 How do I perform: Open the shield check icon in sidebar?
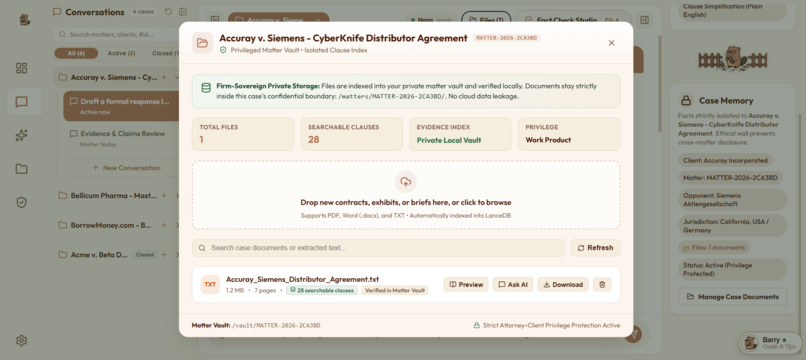pyautogui.click(x=21, y=203)
